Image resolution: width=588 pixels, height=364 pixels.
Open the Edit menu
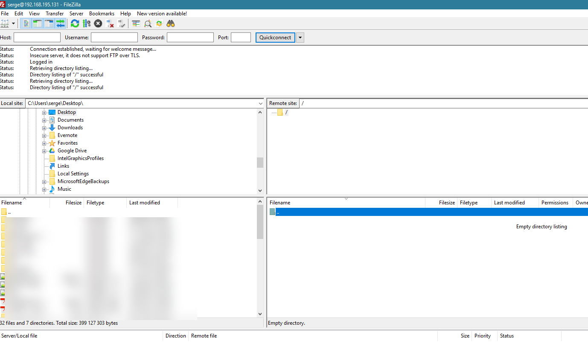point(19,14)
